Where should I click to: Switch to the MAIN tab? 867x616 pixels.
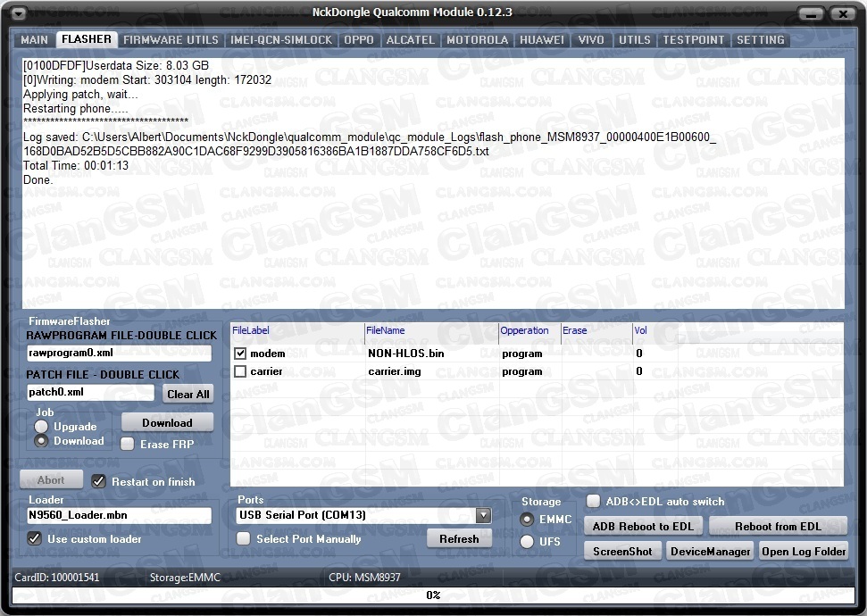pos(34,40)
